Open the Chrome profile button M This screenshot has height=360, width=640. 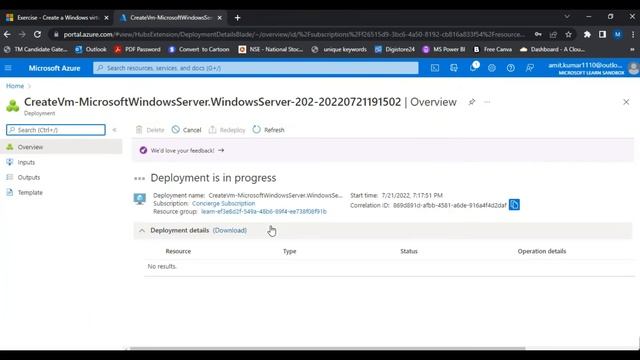tap(618, 35)
